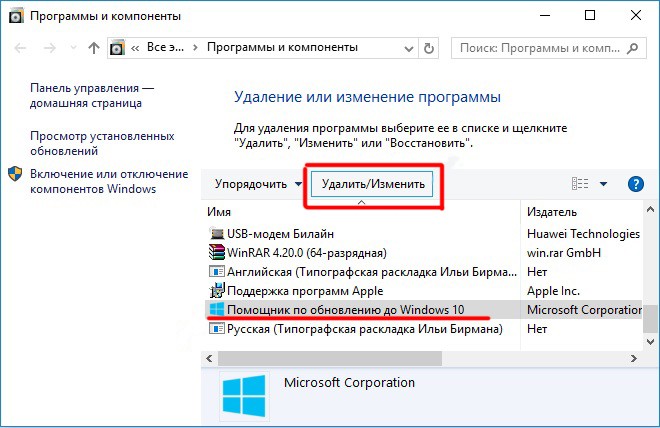Screen dimensions: 660x428
Task: Open Включение или отключение компонентов Windows
Action: tap(109, 181)
